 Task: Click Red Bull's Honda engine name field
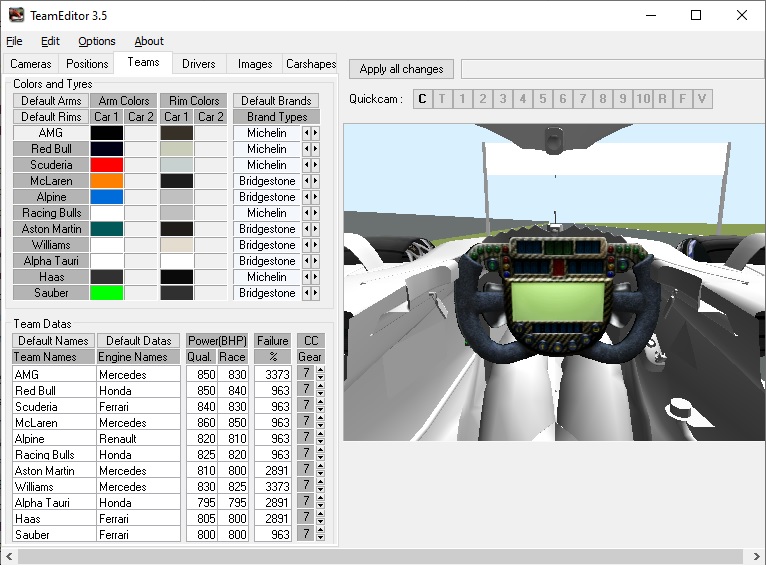(x=139, y=391)
